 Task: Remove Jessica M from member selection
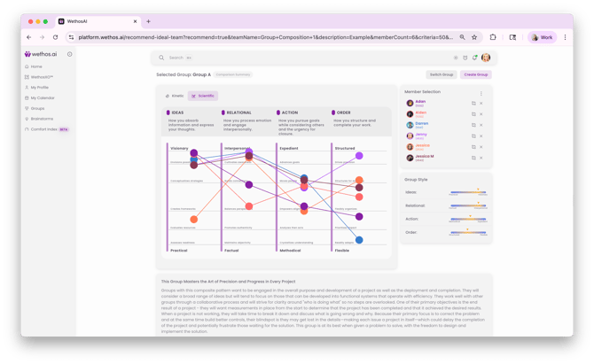[481, 158]
